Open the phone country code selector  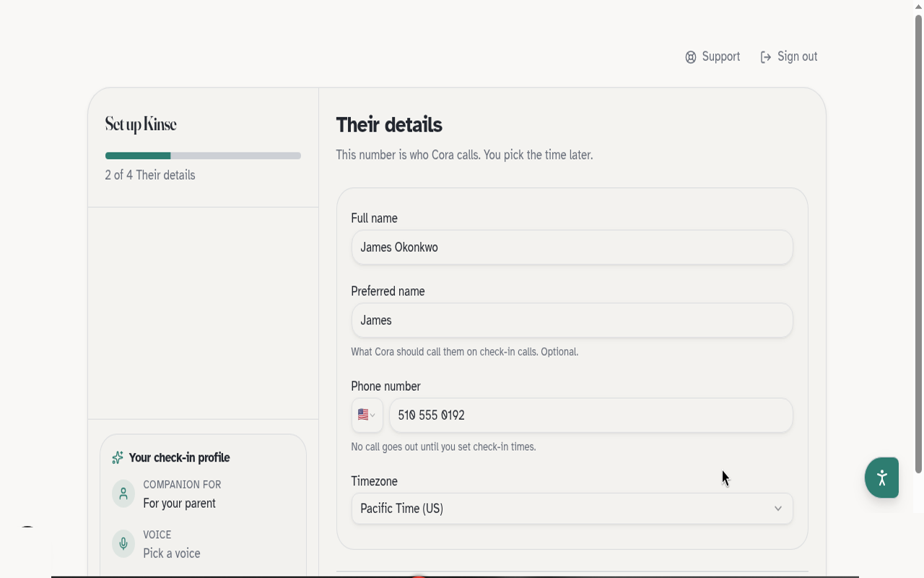[367, 415]
